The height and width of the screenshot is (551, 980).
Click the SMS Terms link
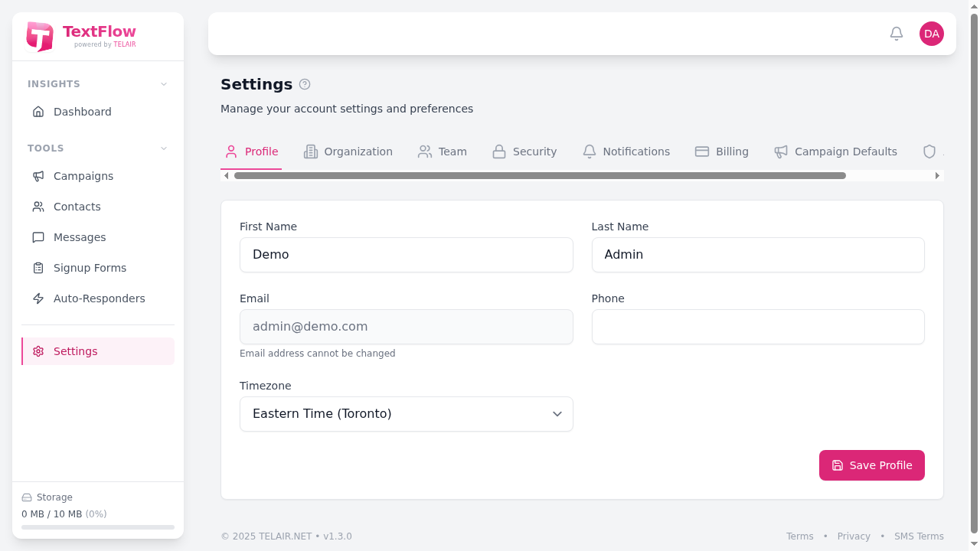click(x=919, y=536)
